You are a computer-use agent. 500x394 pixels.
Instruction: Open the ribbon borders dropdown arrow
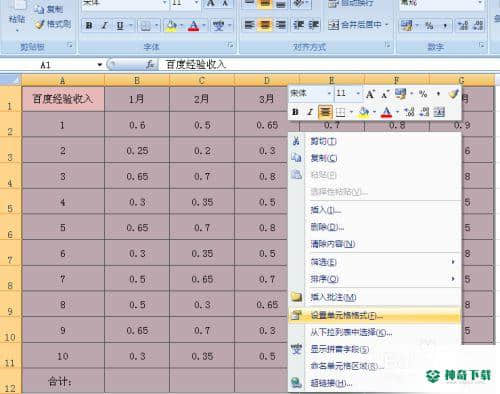pos(156,25)
